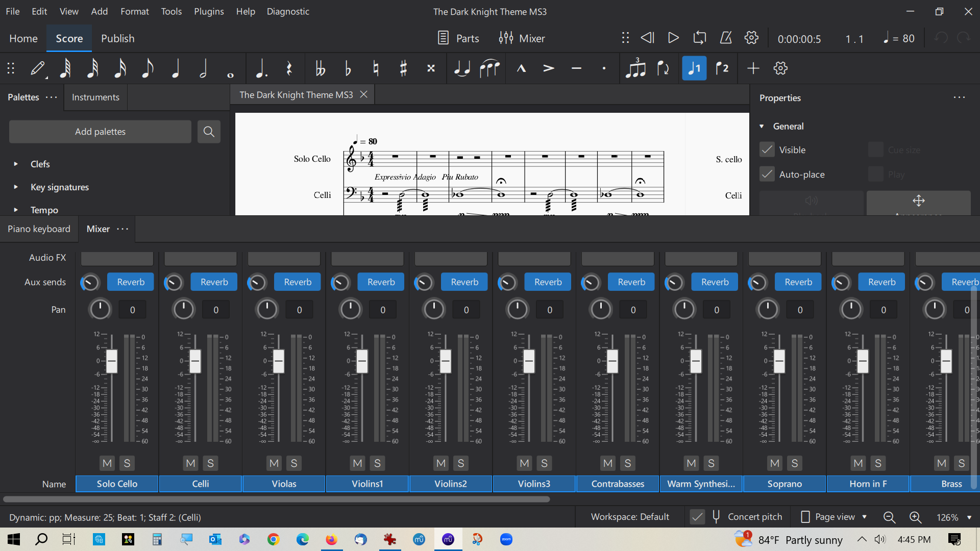The image size is (980, 551).
Task: Open the Plugins menu
Action: [x=209, y=11]
